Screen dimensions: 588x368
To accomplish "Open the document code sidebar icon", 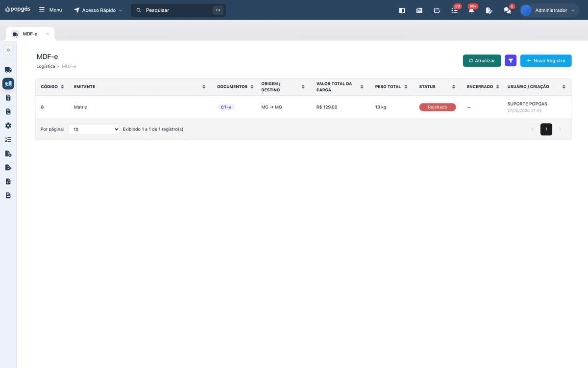I will pyautogui.click(x=8, y=182).
